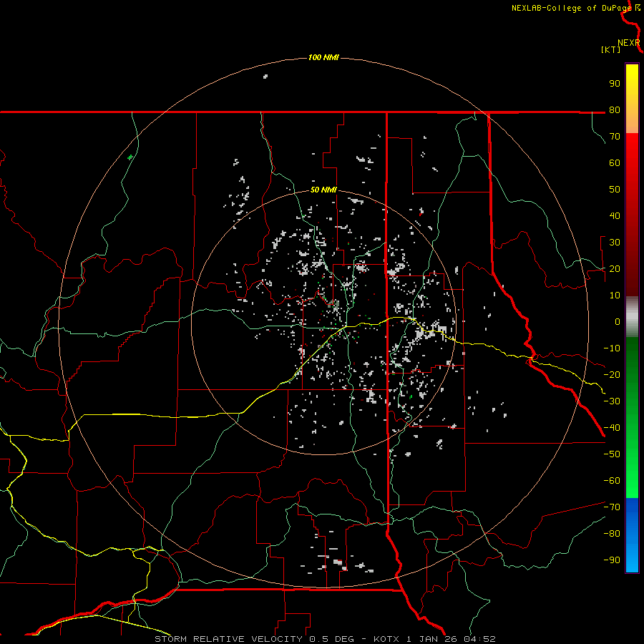Click the KOTX station identifier in caption
644x644 pixels.
click(x=387, y=639)
